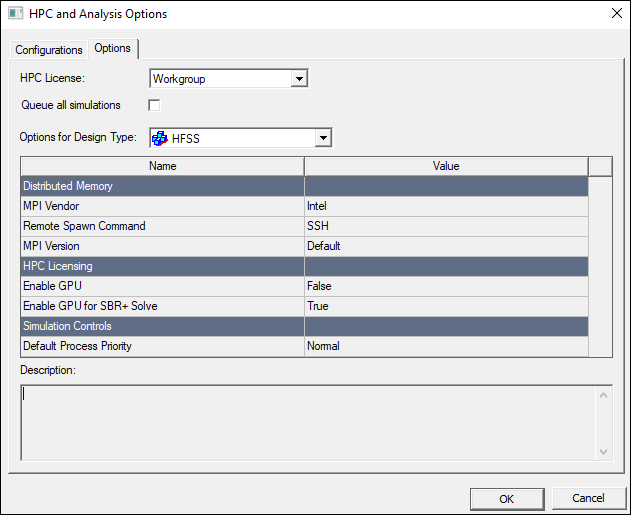Image resolution: width=631 pixels, height=515 pixels.
Task: Open the HPC License dropdown arrow
Action: coord(299,79)
